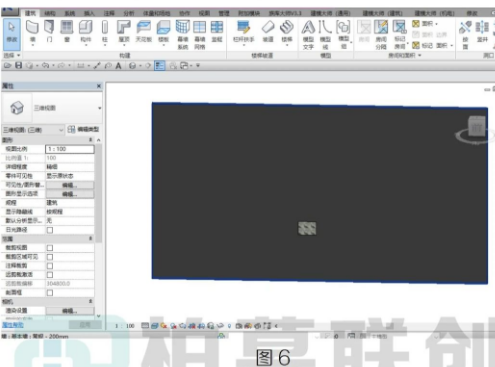The image size is (495, 367).
Task: Collapse the Graphics section in properties
Action: (x=91, y=140)
